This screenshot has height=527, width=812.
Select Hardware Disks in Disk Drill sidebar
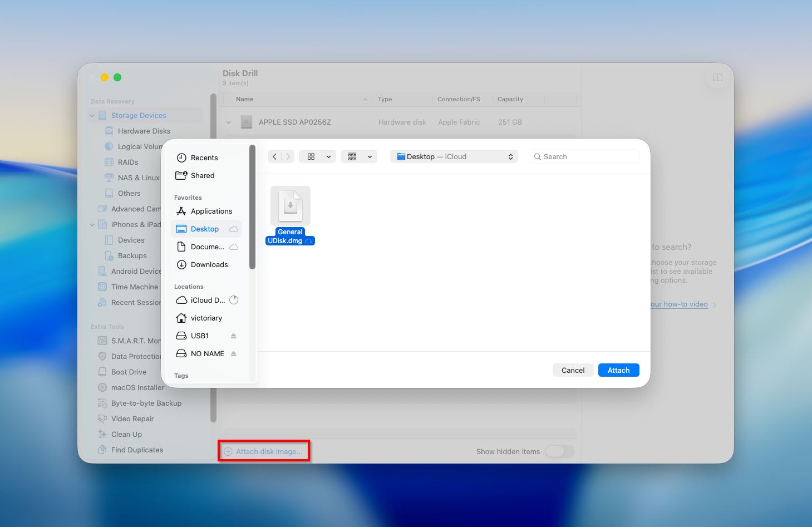(144, 131)
